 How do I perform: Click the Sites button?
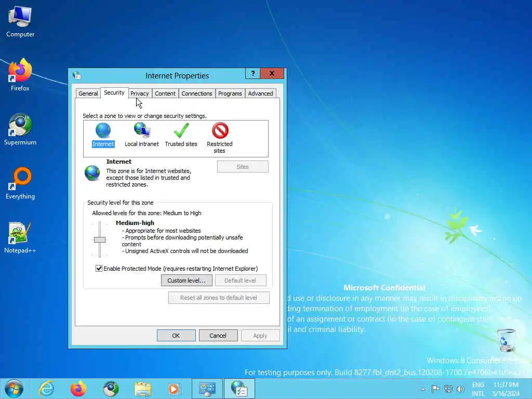[243, 167]
